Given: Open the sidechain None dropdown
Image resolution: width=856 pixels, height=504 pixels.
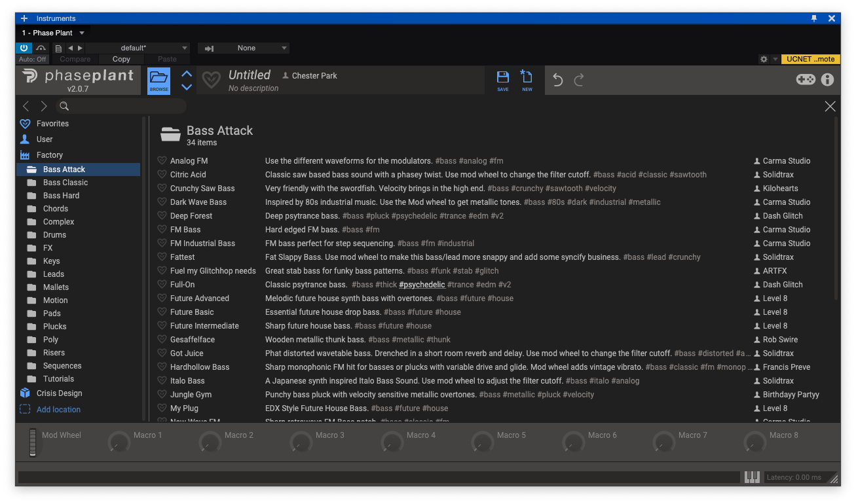Looking at the screenshot, I should coord(255,48).
